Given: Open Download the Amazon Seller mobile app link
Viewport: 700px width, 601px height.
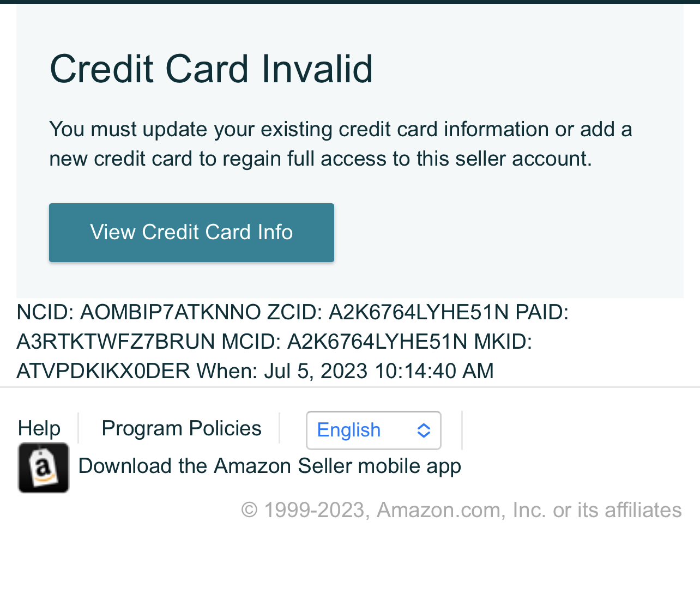Looking at the screenshot, I should click(270, 466).
